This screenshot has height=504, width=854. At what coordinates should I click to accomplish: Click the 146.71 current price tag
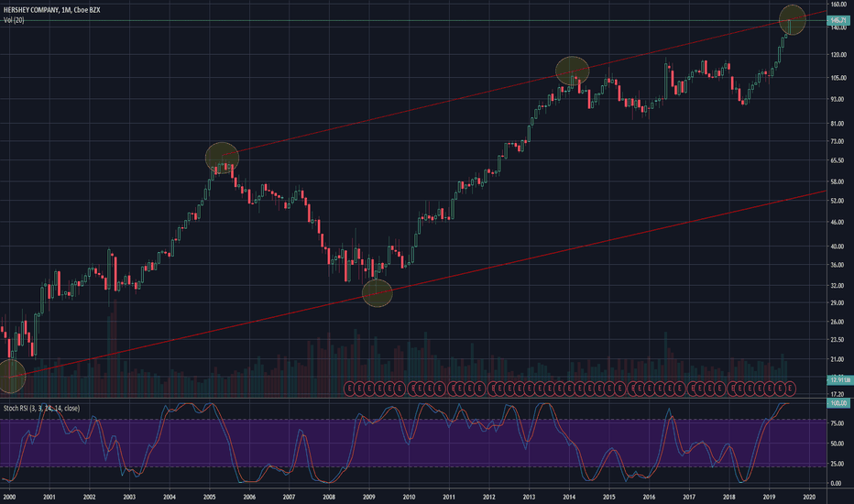point(838,21)
